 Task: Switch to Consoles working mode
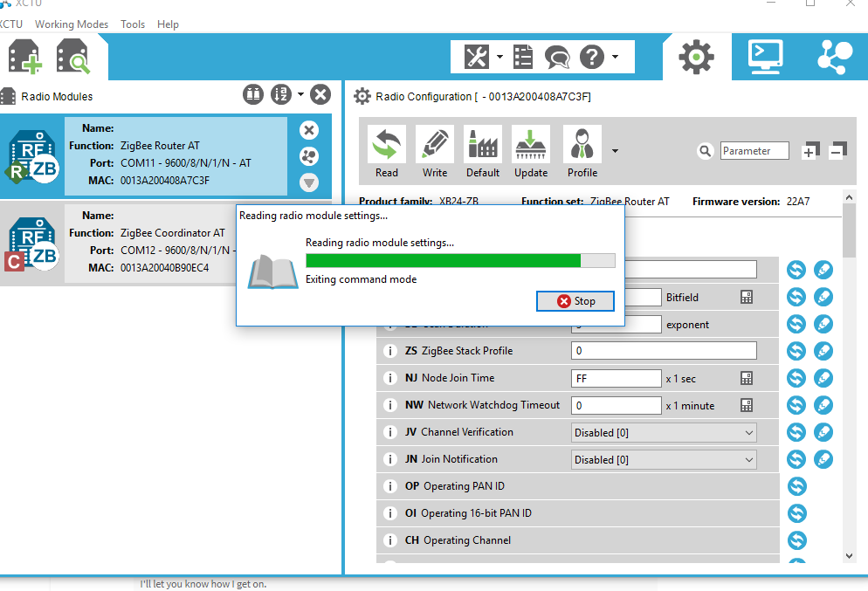766,57
